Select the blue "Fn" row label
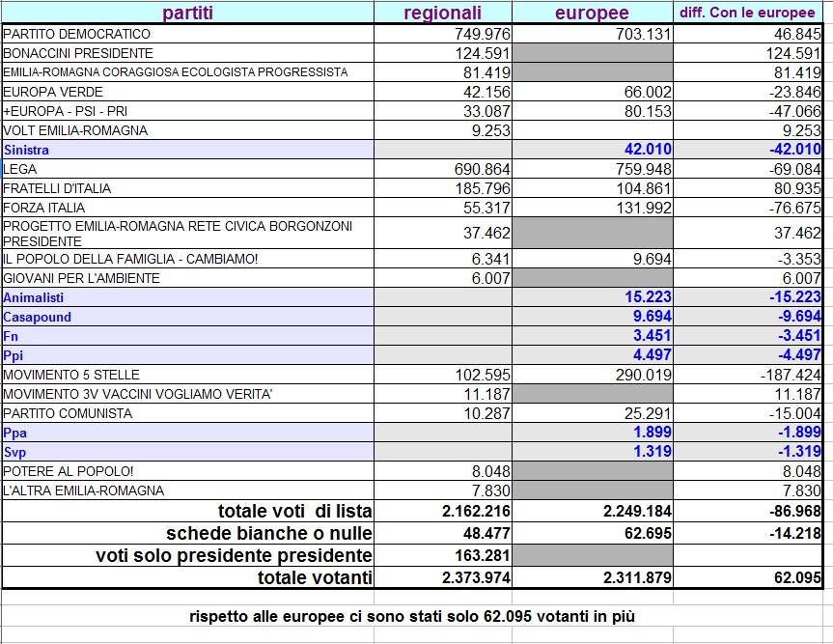 click(x=10, y=336)
